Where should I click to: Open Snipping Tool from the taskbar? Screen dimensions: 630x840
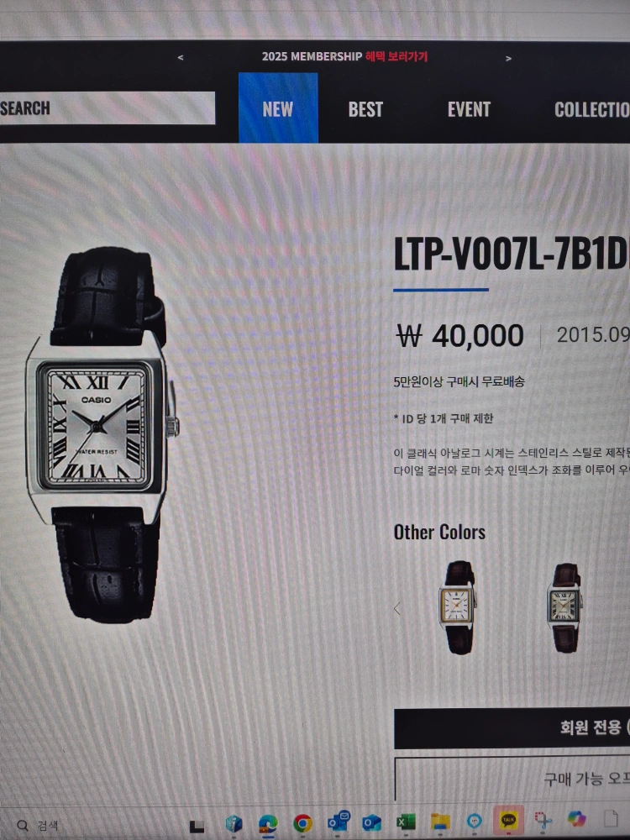543,820
